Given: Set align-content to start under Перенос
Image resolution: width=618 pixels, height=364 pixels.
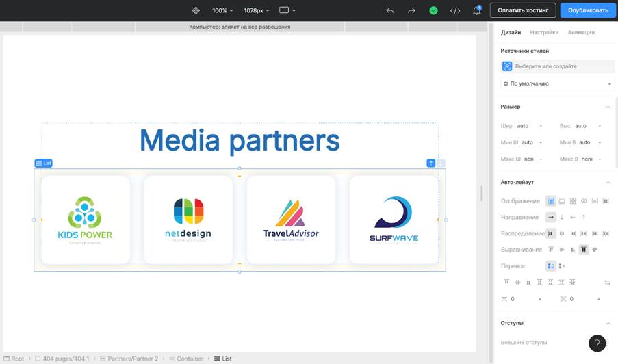Looking at the screenshot, I should pos(506,282).
